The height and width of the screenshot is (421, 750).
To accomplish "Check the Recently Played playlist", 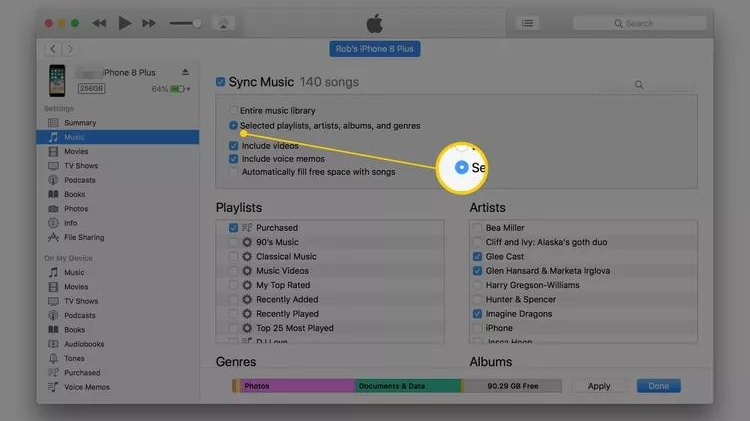I will point(233,314).
